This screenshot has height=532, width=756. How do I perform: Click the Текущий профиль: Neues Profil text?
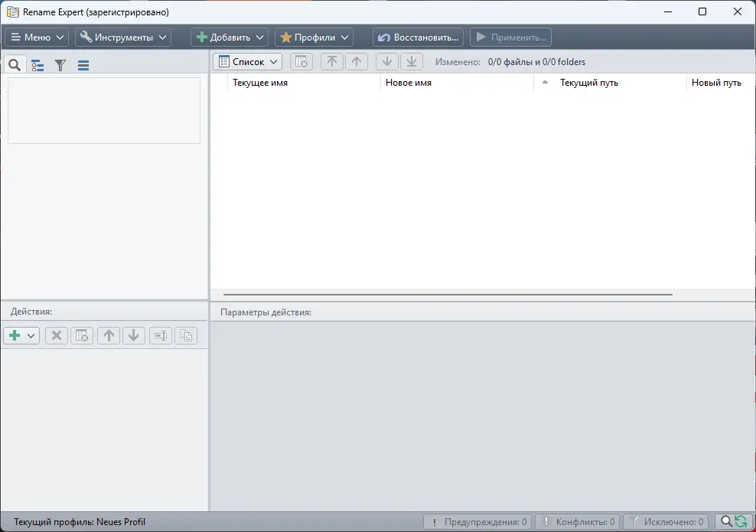coord(80,522)
